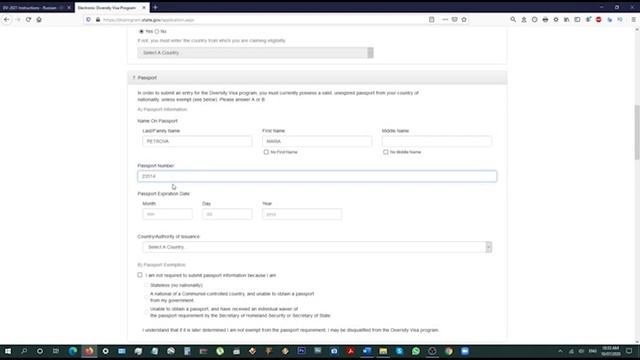Click the padlock site security icon
Viewport: 640px width, 360px height.
point(98,20)
